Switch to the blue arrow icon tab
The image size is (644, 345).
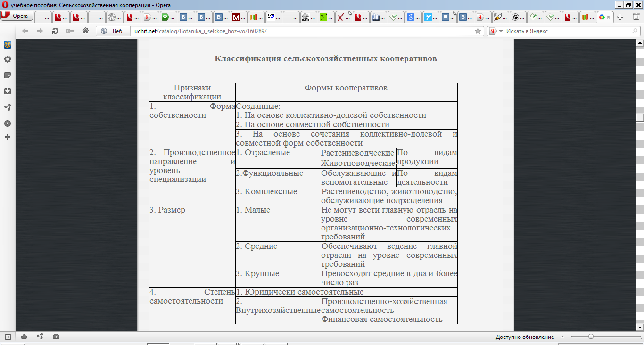point(432,17)
